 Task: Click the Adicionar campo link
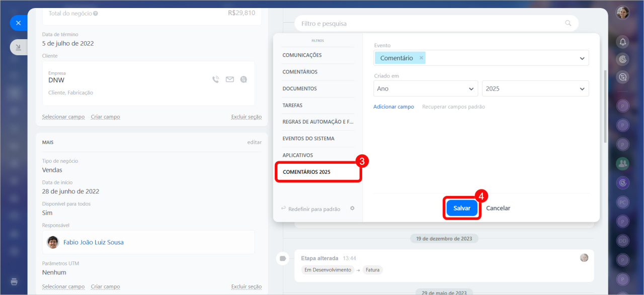pos(393,107)
